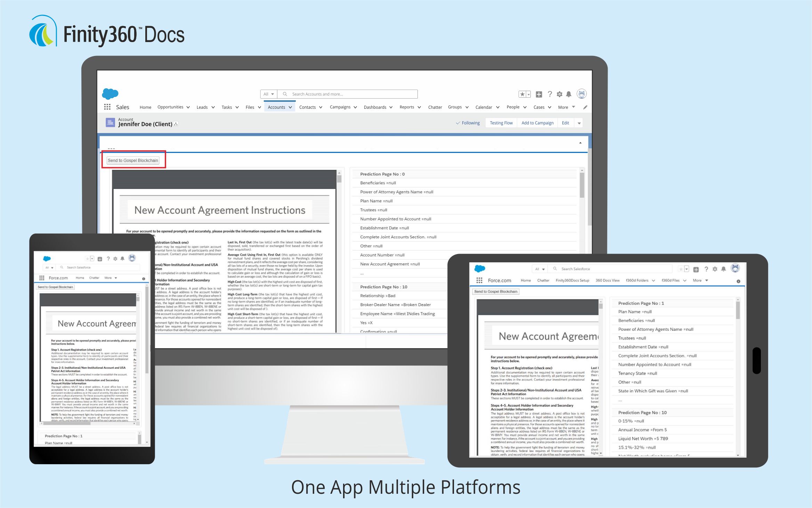
Task: Focus the Search Accounts and more field
Action: tap(348, 94)
